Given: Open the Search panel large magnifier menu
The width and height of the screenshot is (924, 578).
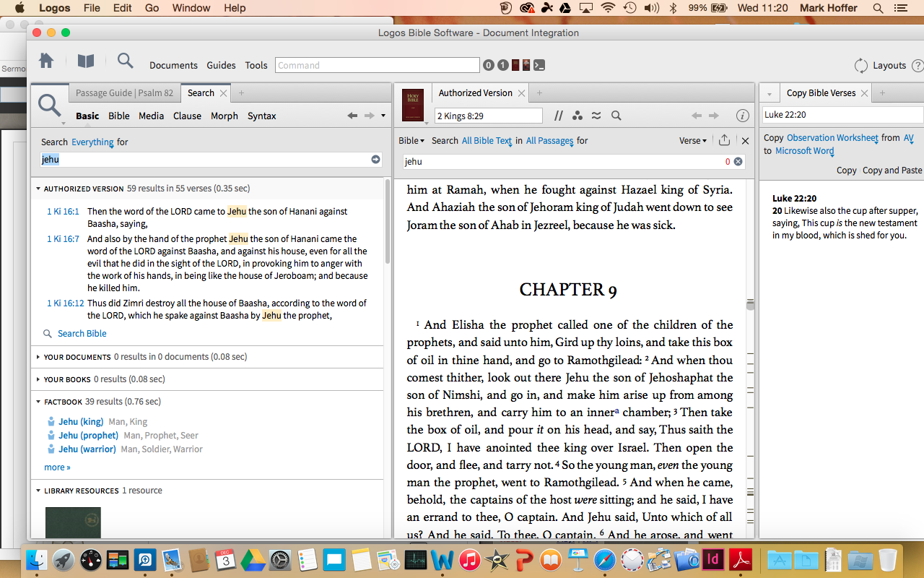Looking at the screenshot, I should 51,107.
